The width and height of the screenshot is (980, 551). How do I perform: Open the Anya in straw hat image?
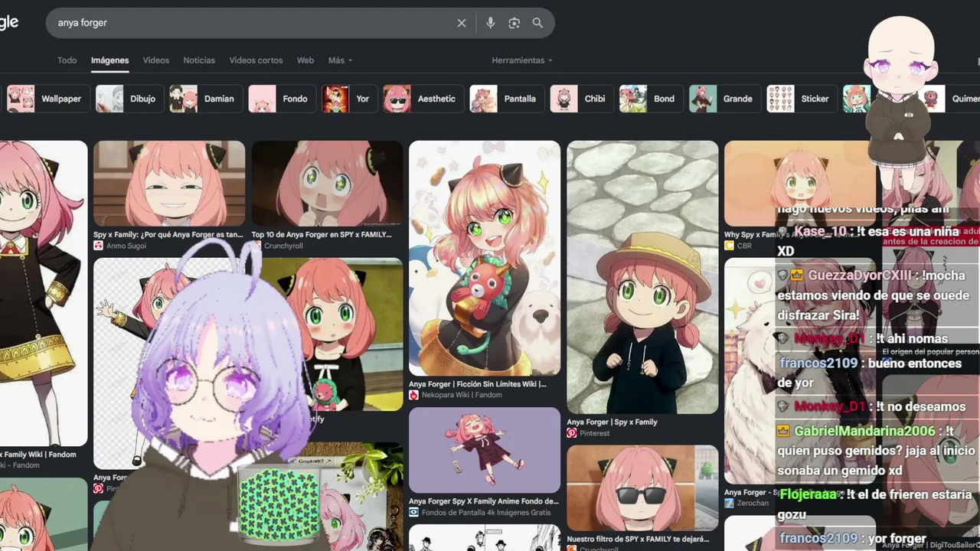(642, 277)
